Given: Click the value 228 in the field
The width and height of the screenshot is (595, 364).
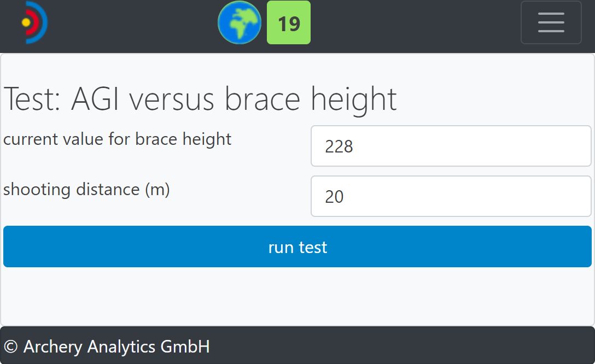Looking at the screenshot, I should point(339,146).
